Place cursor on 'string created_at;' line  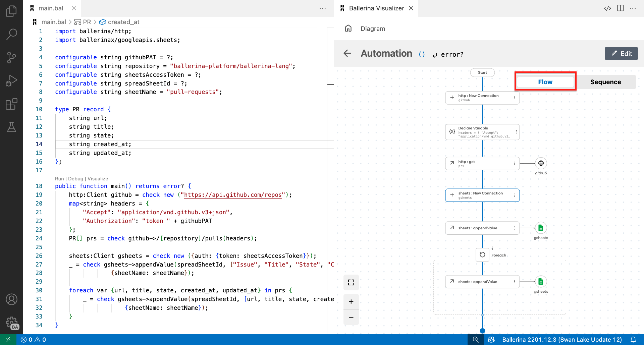[x=100, y=144]
